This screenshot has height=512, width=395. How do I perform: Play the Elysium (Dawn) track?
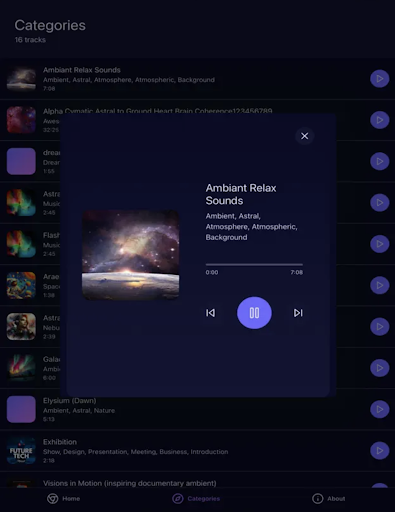point(379,409)
